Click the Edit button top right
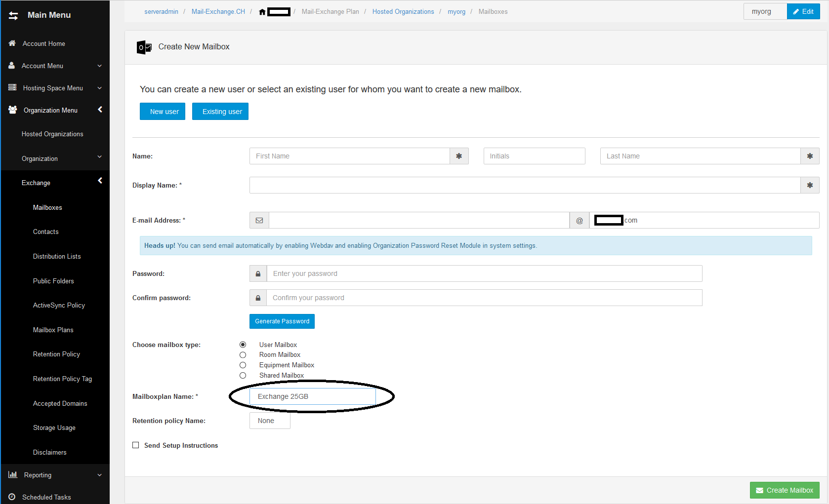Screen dimensions: 829x504 pos(803,11)
